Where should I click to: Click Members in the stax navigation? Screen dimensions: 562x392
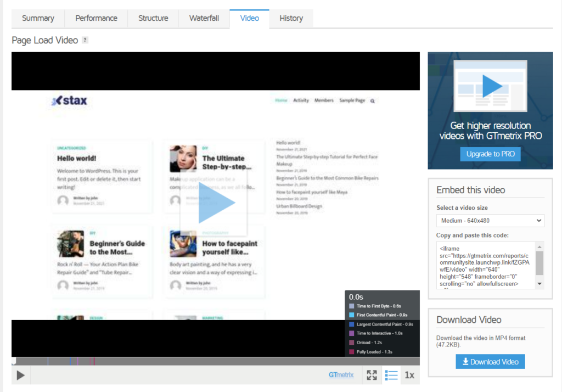[324, 100]
